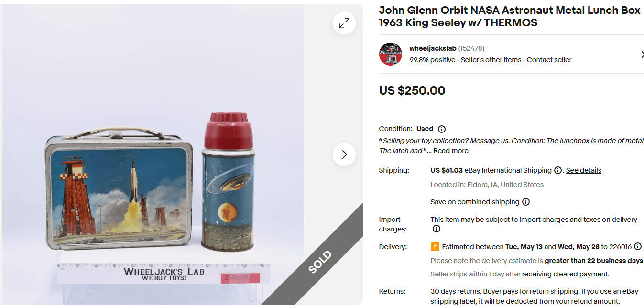Open Seller's other items link
The width and height of the screenshot is (644, 308).
coord(491,60)
